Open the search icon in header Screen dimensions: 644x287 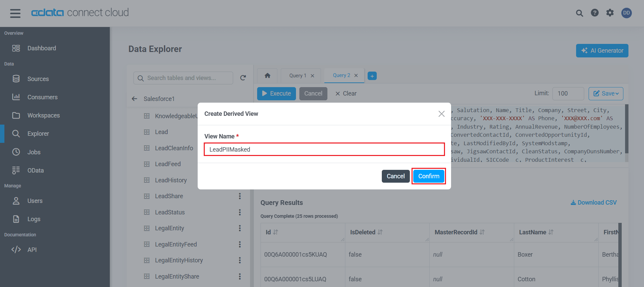point(579,13)
